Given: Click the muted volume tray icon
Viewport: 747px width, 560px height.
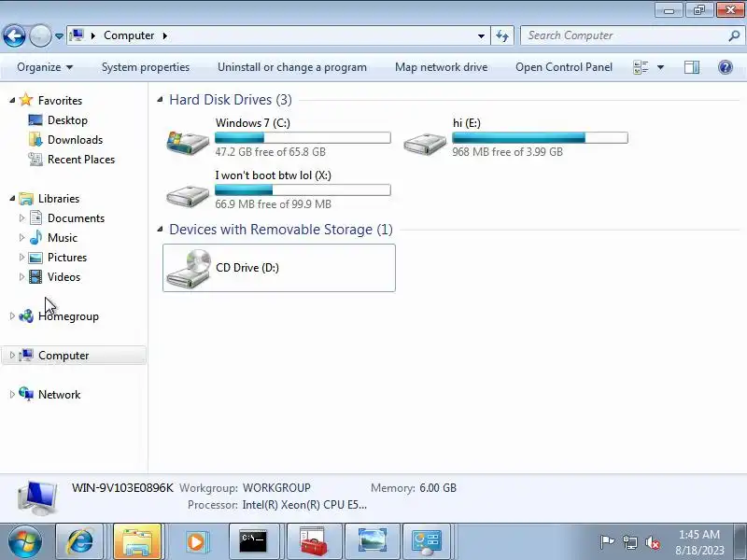Looking at the screenshot, I should tap(652, 542).
